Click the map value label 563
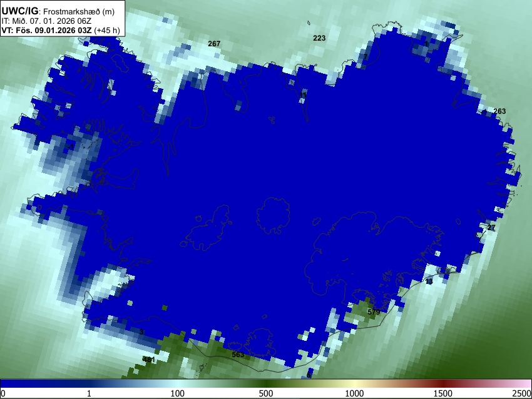532x399 pixels. 238,355
